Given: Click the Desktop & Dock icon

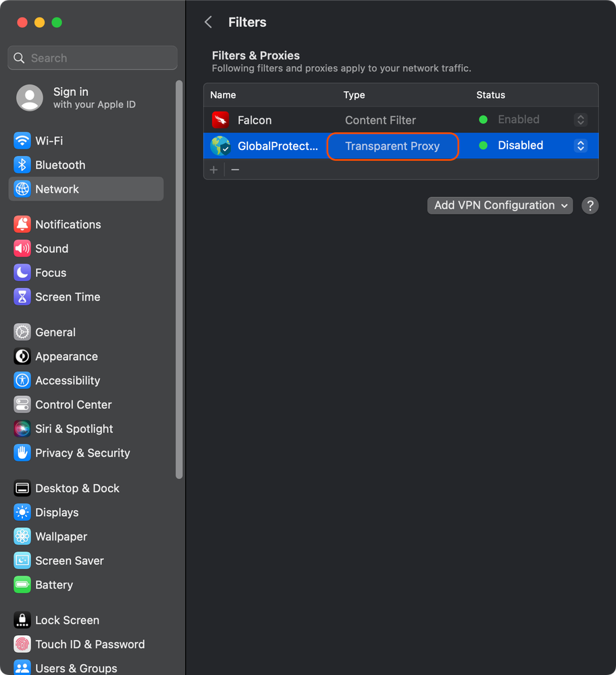Looking at the screenshot, I should (22, 488).
